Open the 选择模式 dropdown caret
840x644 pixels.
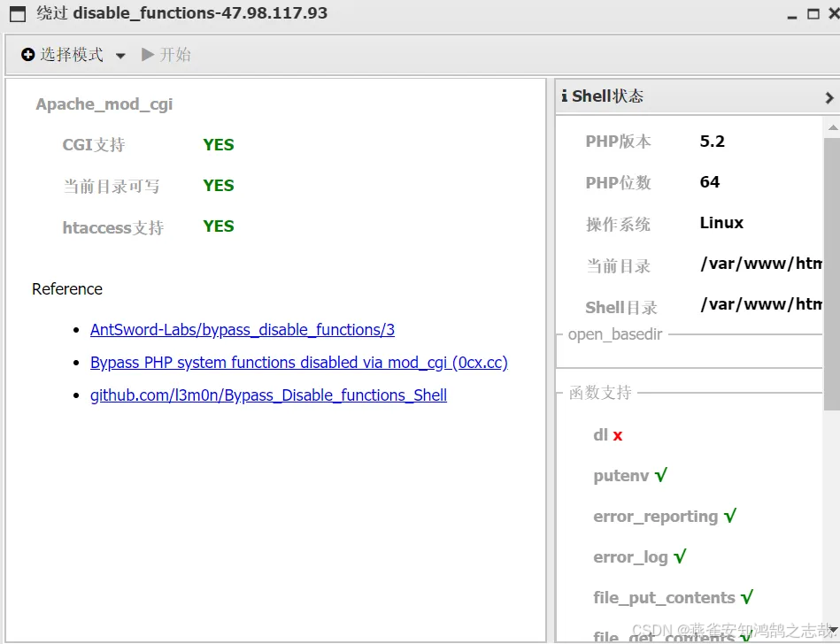120,54
